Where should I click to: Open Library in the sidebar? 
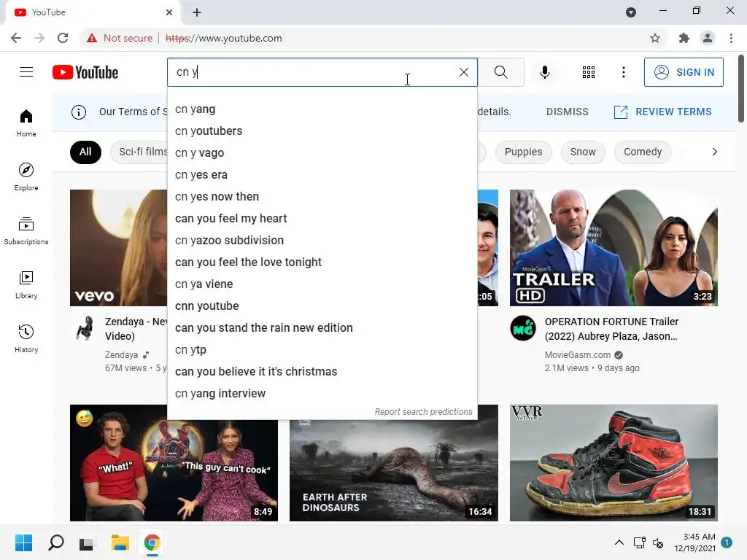click(26, 285)
